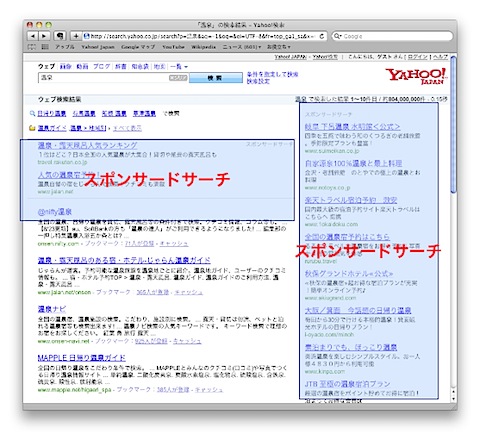Switch to the 画像 search tab
The image size is (480, 440).
(x=66, y=67)
